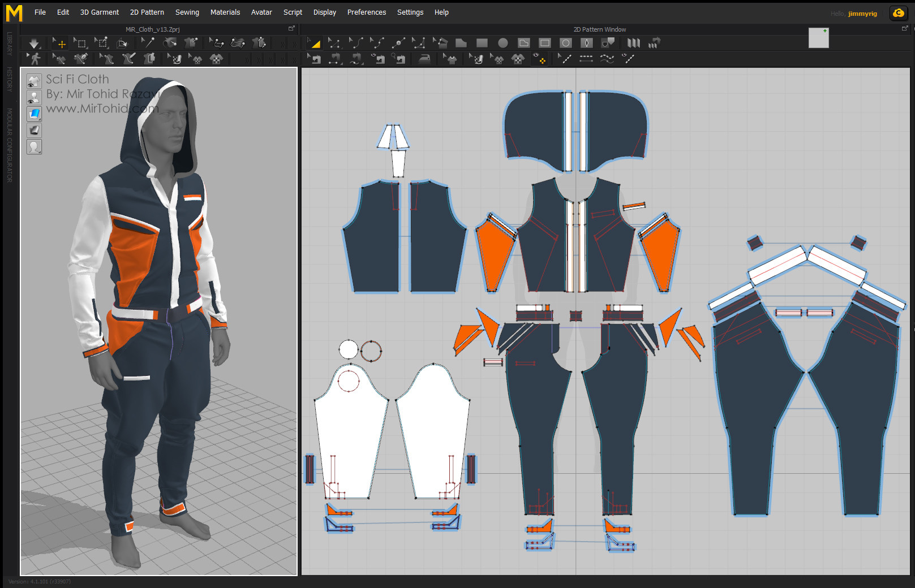Viewport: 915px width, 588px height.
Task: Click the blue fabric display swatch icon
Action: pos(34,113)
